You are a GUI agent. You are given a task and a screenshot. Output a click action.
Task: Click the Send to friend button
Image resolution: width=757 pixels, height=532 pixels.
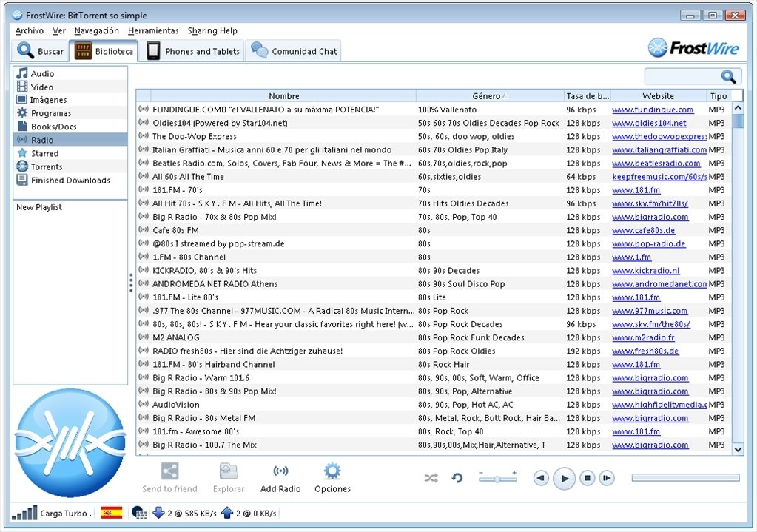(x=169, y=478)
